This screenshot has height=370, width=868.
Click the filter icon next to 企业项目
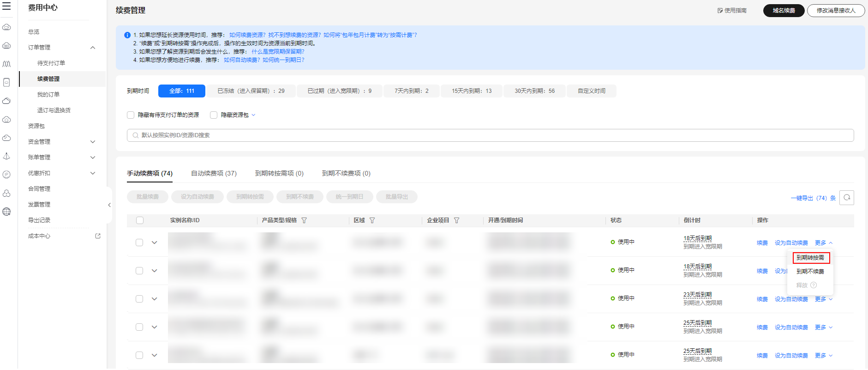point(456,221)
